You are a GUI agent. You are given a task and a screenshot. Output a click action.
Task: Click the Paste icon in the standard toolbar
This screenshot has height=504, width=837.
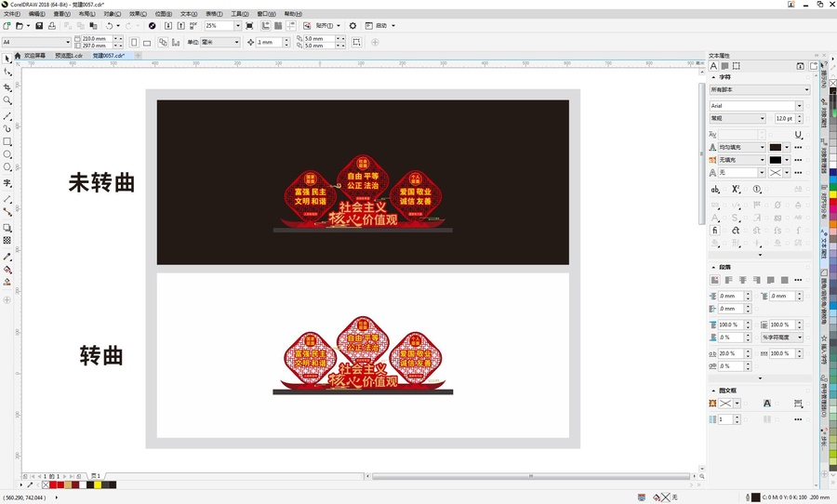pyautogui.click(x=93, y=26)
